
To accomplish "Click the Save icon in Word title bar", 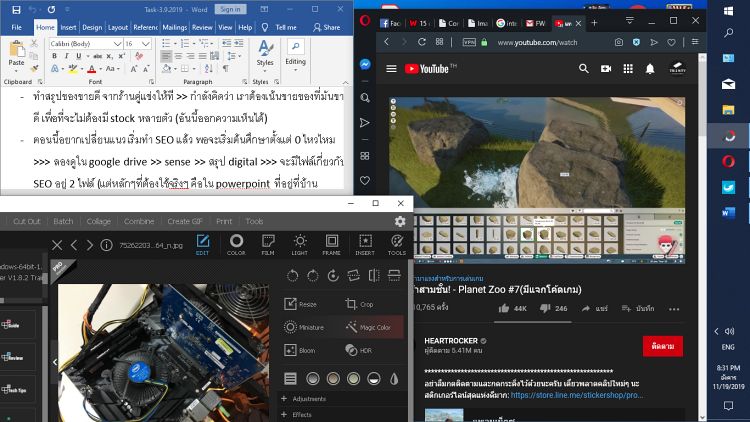I will 16,10.
